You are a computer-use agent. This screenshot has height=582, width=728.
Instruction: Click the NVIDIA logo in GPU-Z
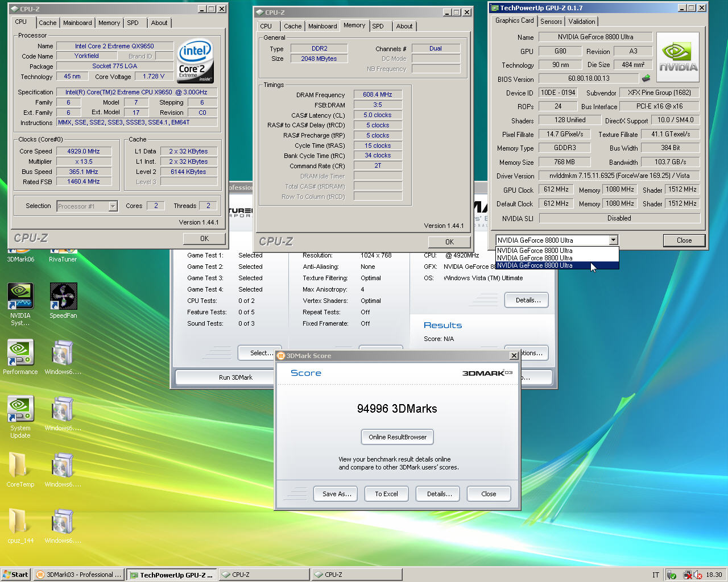pyautogui.click(x=677, y=57)
